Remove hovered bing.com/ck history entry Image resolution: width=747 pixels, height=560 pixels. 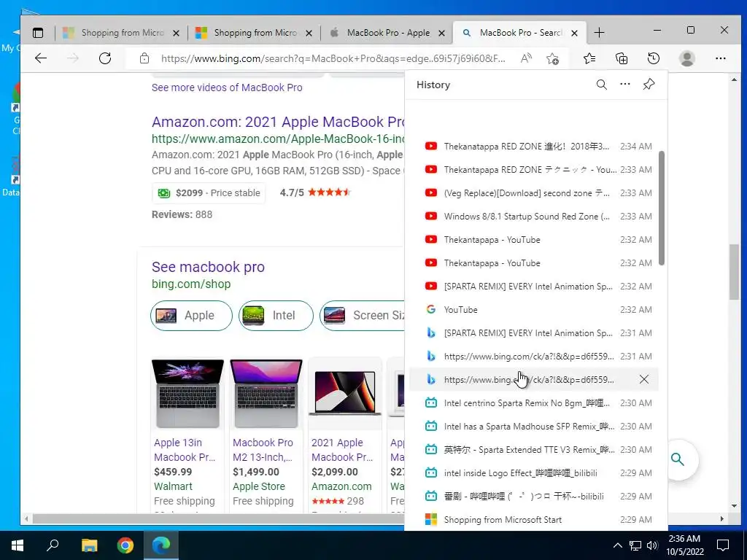[x=643, y=379]
